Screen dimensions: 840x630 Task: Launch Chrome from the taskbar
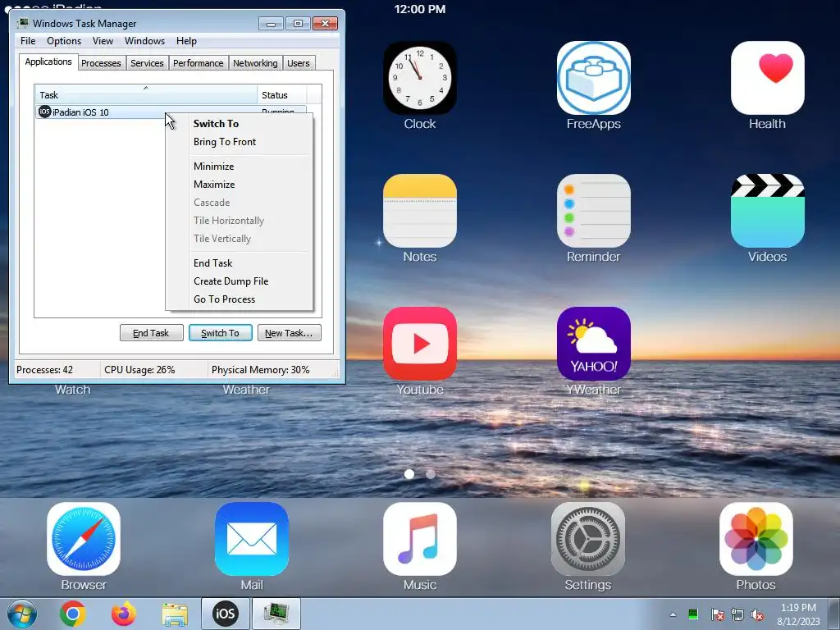[73, 614]
